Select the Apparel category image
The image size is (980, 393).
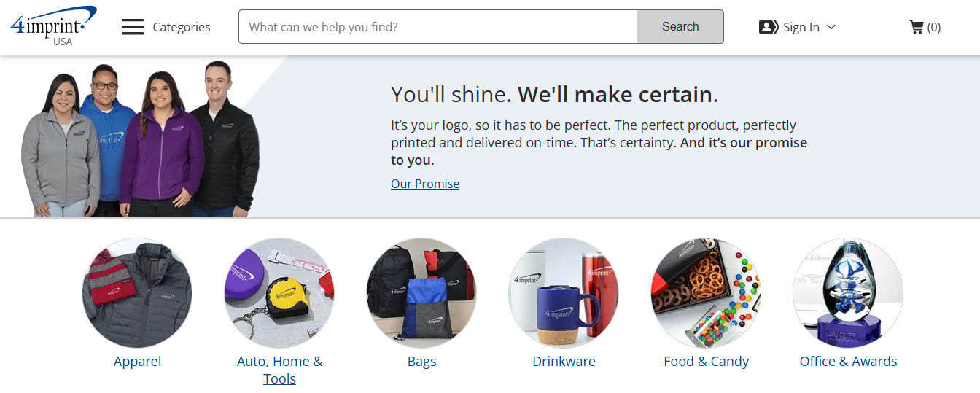coord(137,292)
